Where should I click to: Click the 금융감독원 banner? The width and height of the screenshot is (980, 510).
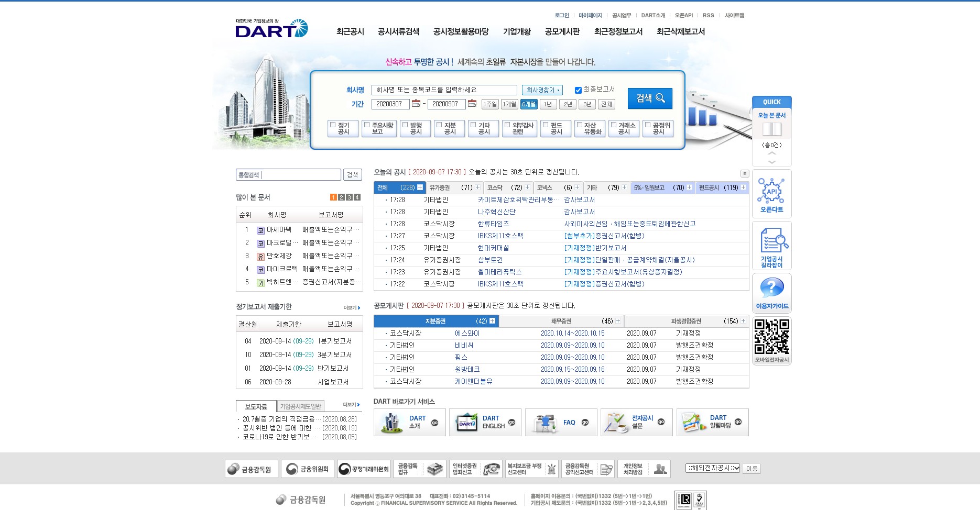252,469
